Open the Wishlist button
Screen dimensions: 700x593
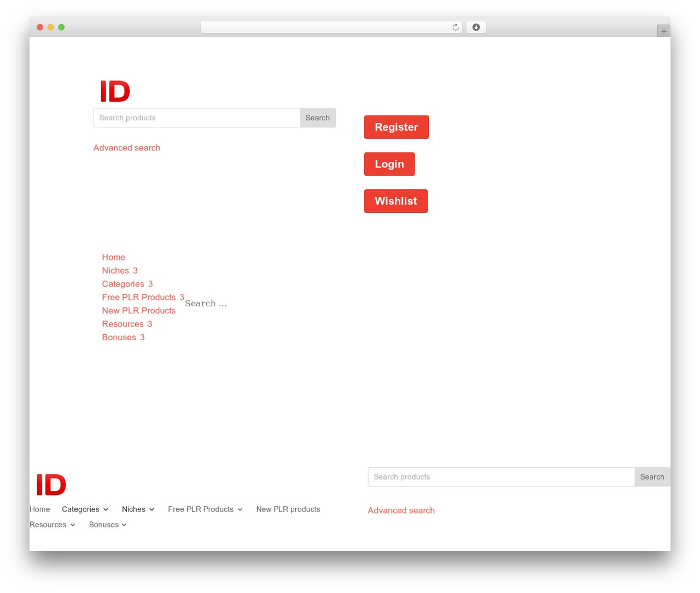pos(396,201)
